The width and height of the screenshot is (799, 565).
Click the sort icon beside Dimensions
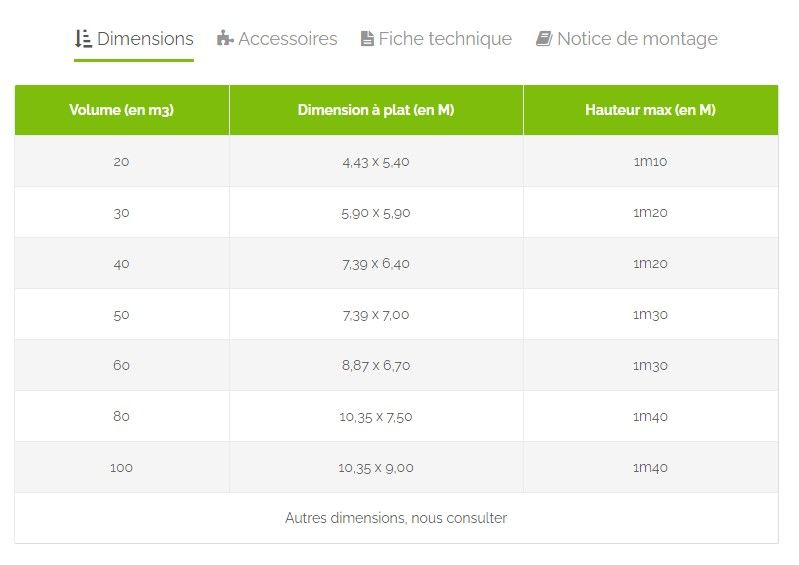point(83,39)
